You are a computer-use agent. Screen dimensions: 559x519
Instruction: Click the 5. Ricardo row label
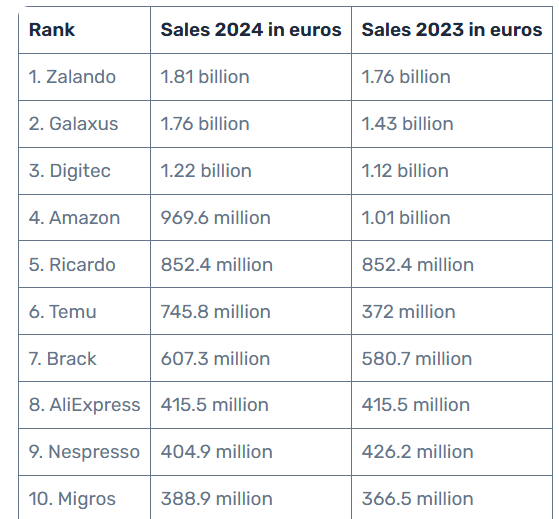72,265
